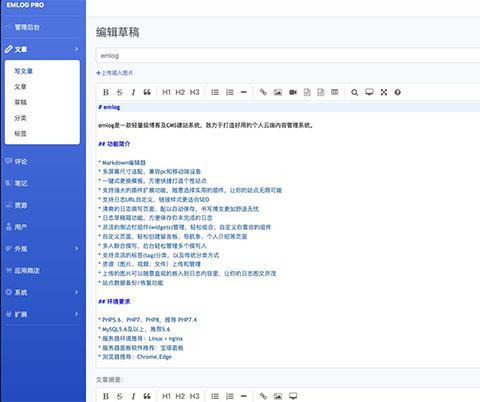Insert a hyperlink from main editor toolbar
The image size is (480, 402).
point(263,92)
